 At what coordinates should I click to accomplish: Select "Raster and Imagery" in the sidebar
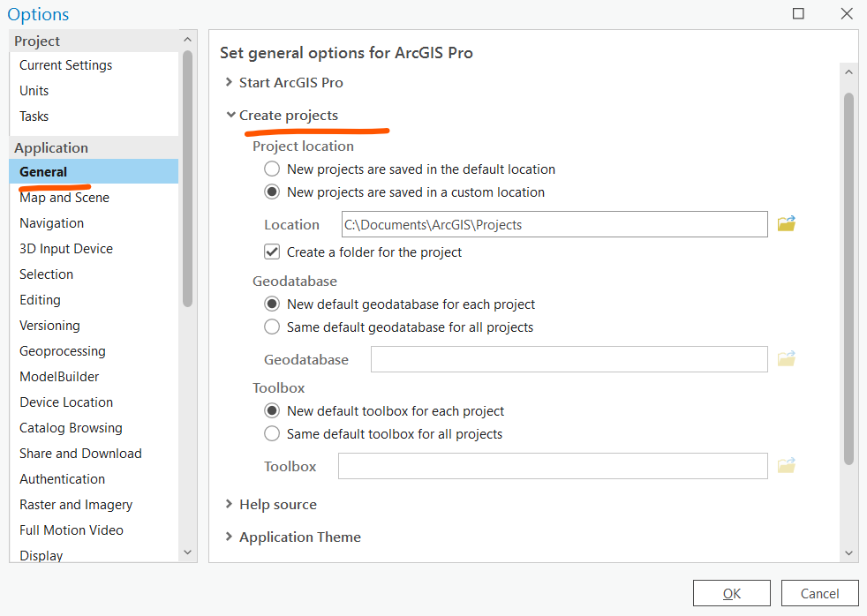coord(76,504)
